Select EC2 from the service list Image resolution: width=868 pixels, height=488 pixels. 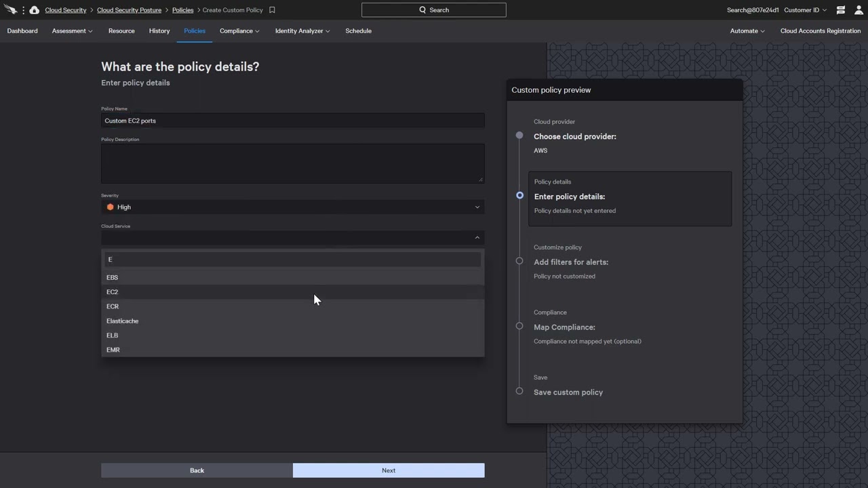tap(293, 292)
